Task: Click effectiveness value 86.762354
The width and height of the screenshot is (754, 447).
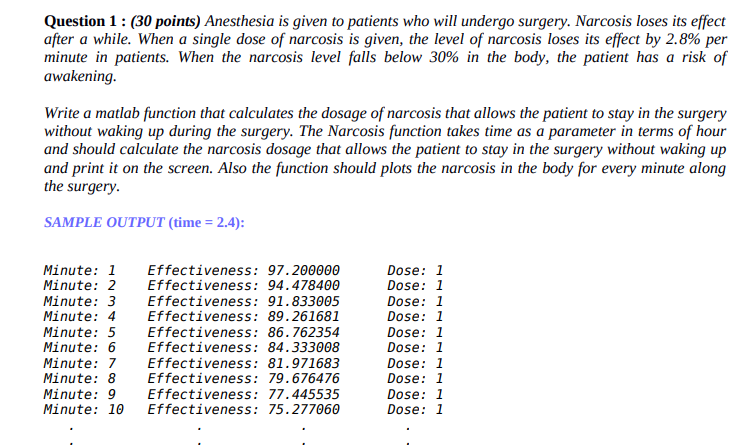Action: [x=303, y=332]
